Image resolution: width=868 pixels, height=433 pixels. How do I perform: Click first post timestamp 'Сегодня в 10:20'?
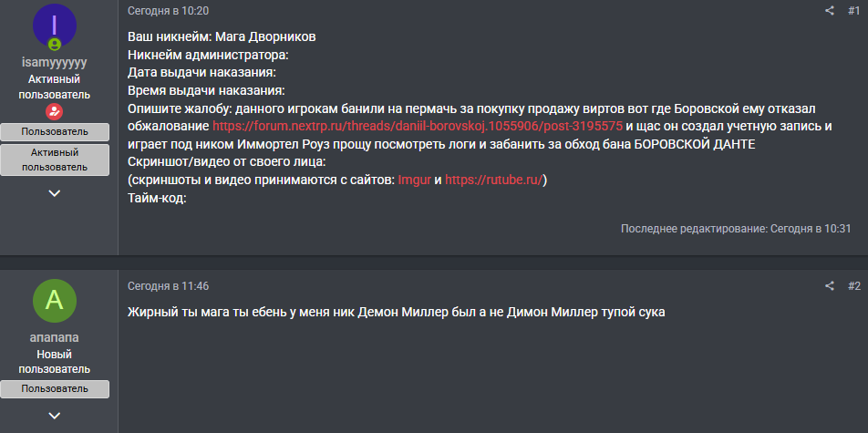pyautogui.click(x=168, y=11)
